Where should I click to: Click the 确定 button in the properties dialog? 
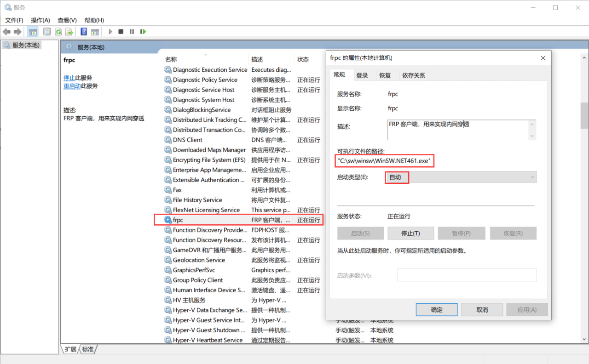tap(436, 309)
